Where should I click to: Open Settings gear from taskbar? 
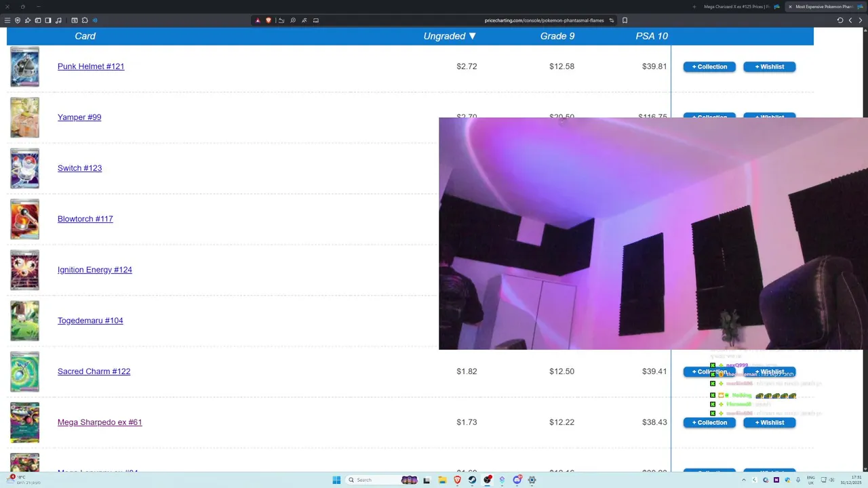(532, 480)
